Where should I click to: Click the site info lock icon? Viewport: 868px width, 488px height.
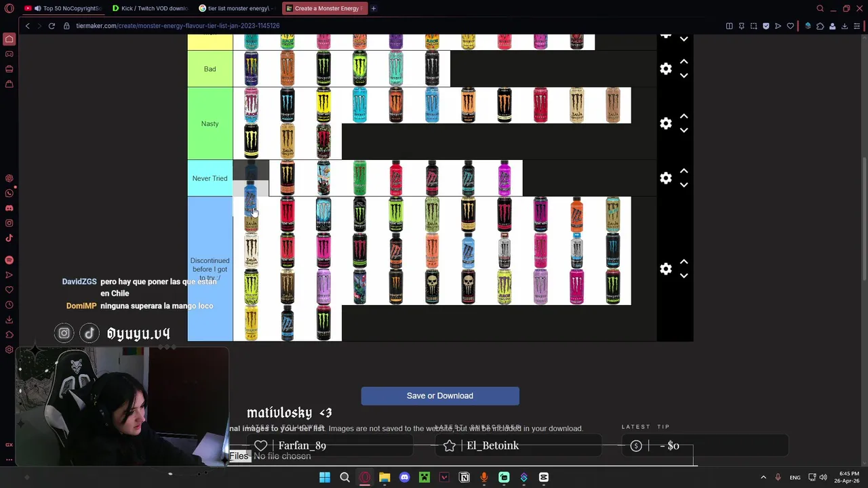[66, 26]
